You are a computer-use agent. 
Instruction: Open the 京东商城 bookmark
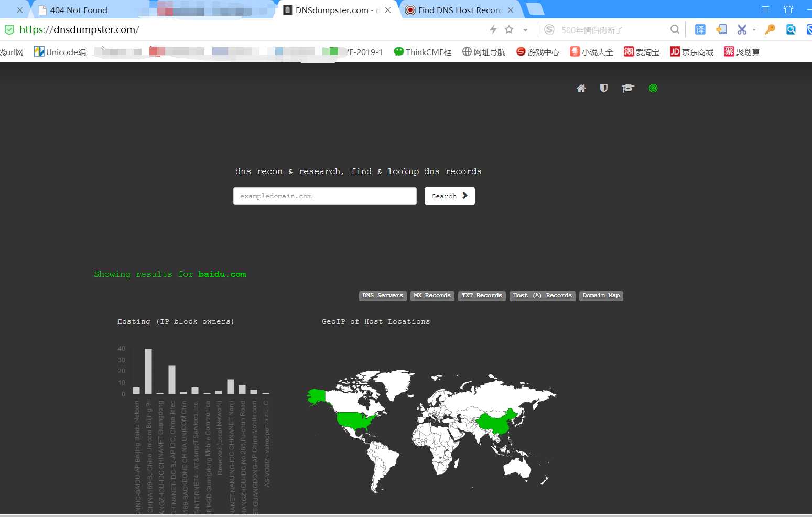point(692,51)
